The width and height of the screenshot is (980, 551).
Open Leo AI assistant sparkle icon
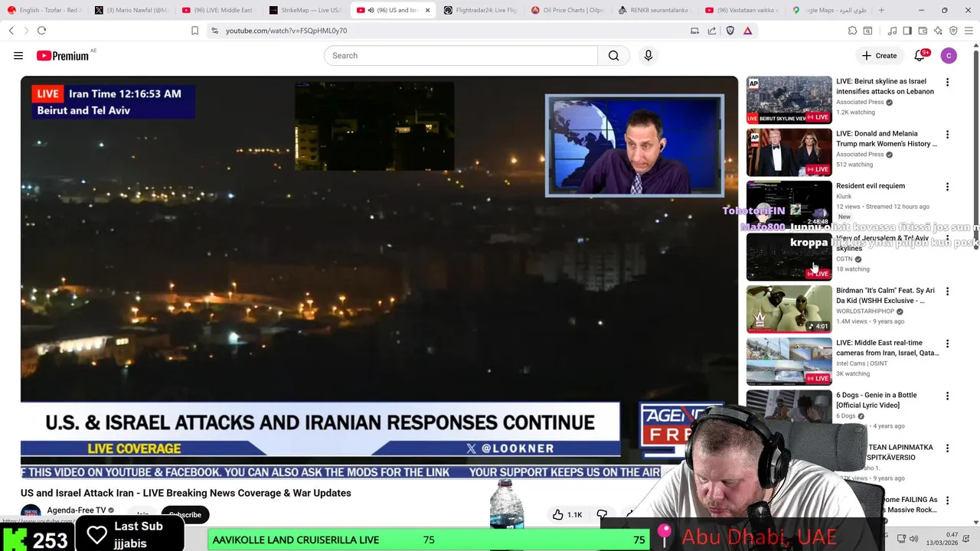[x=938, y=31]
